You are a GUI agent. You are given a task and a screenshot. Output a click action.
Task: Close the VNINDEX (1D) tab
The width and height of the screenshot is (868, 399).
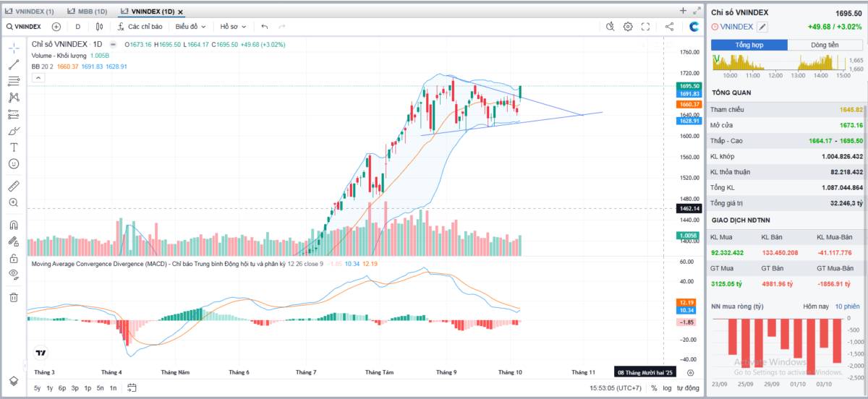(x=181, y=12)
